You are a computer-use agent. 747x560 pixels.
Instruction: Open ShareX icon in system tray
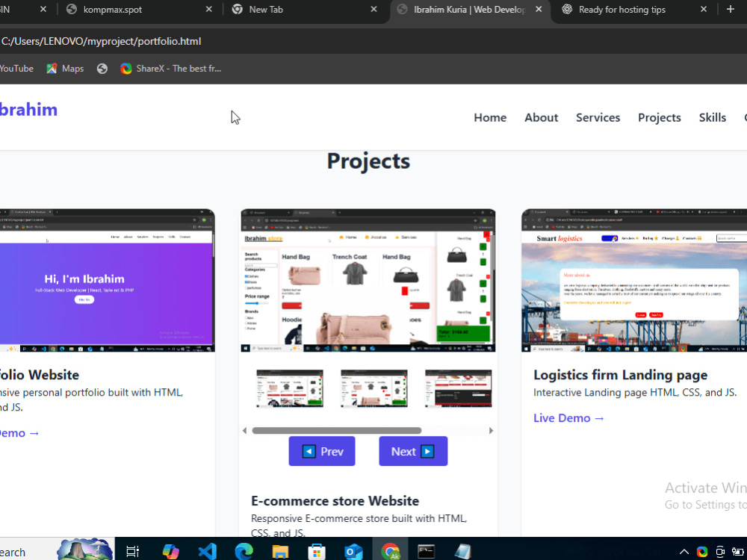pyautogui.click(x=702, y=552)
